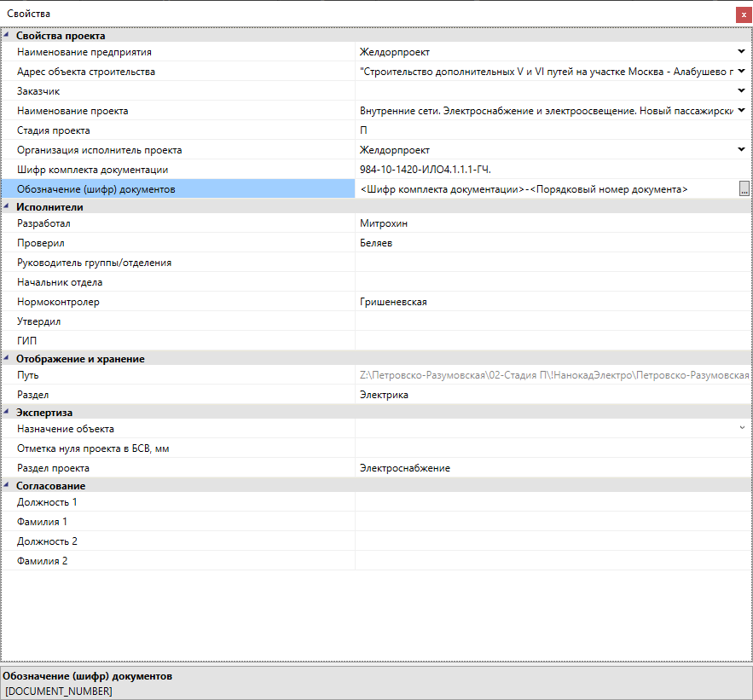Select the ГИП property row
The height and width of the screenshot is (700, 753).
[x=179, y=341]
